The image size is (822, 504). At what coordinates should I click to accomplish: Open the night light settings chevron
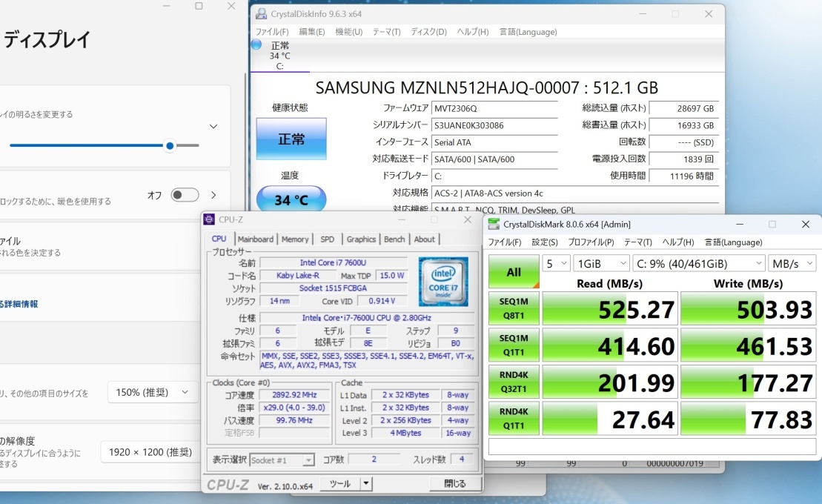(213, 195)
